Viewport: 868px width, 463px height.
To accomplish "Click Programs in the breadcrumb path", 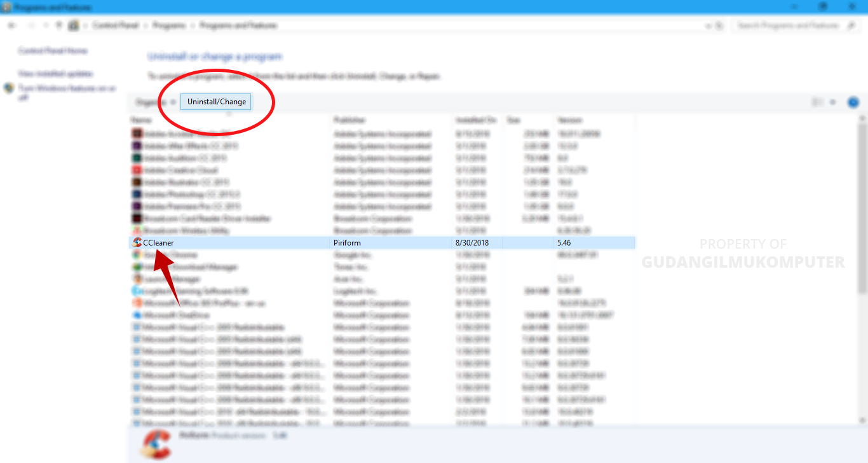I will [x=170, y=25].
